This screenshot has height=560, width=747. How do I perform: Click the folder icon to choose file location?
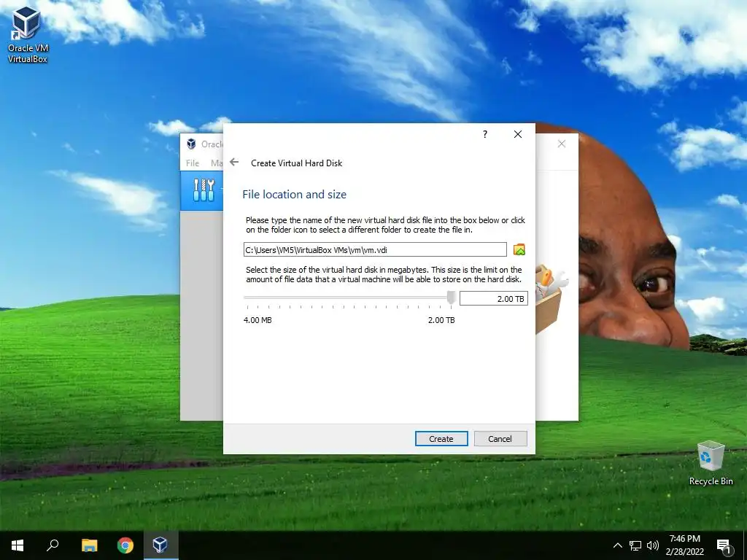pyautogui.click(x=519, y=249)
